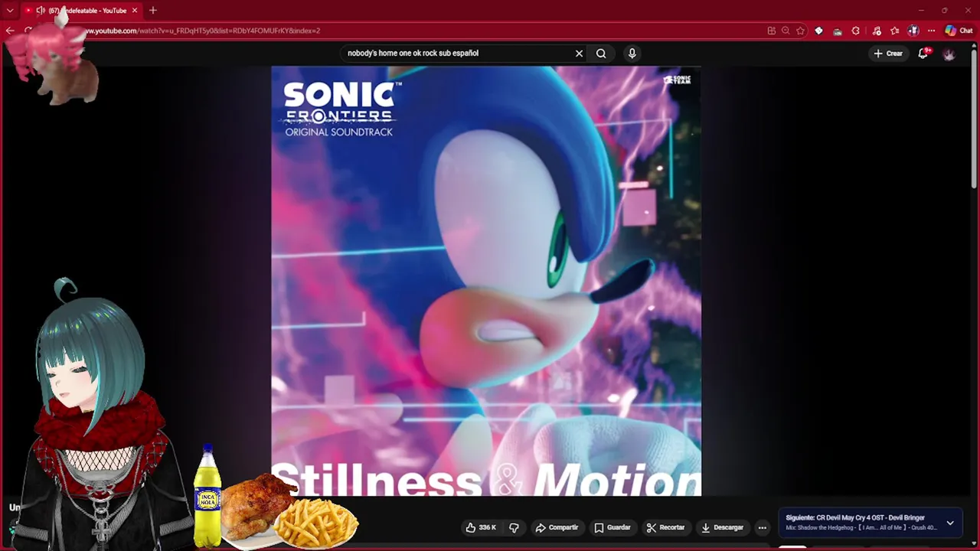Click the Guardar save button

[612, 527]
